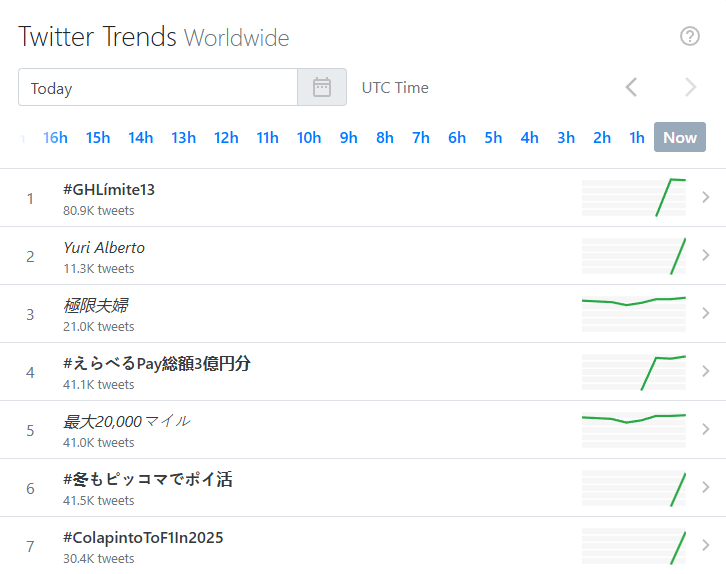View sparkline chart for 最大20,000マイル

point(634,430)
